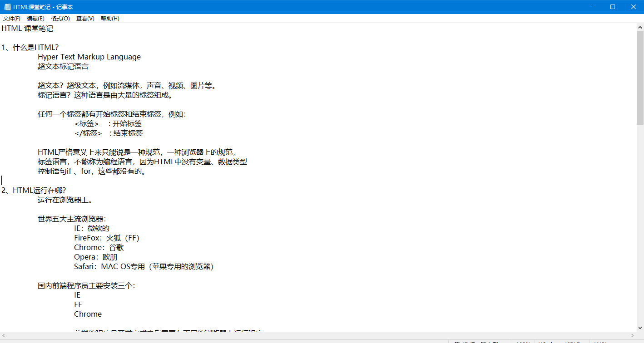
Task: Restore down the Notepad window
Action: [612, 7]
